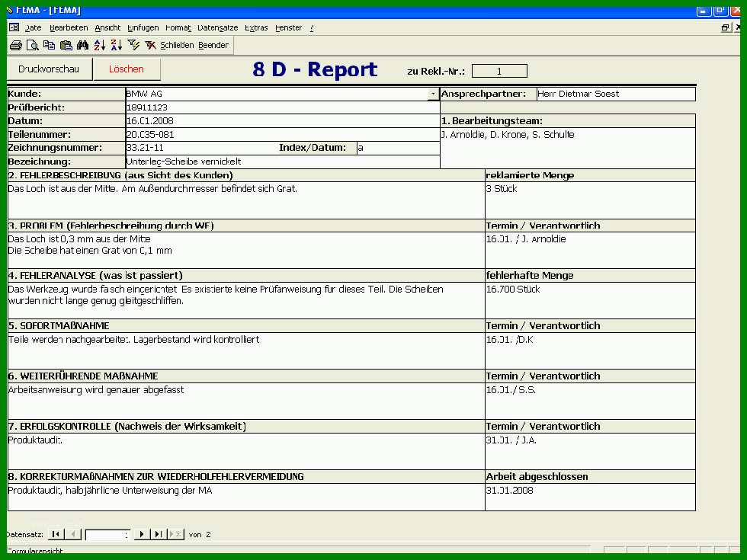This screenshot has height=560, width=747.
Task: Open print preview via the magnifier page icon
Action: coord(32,45)
